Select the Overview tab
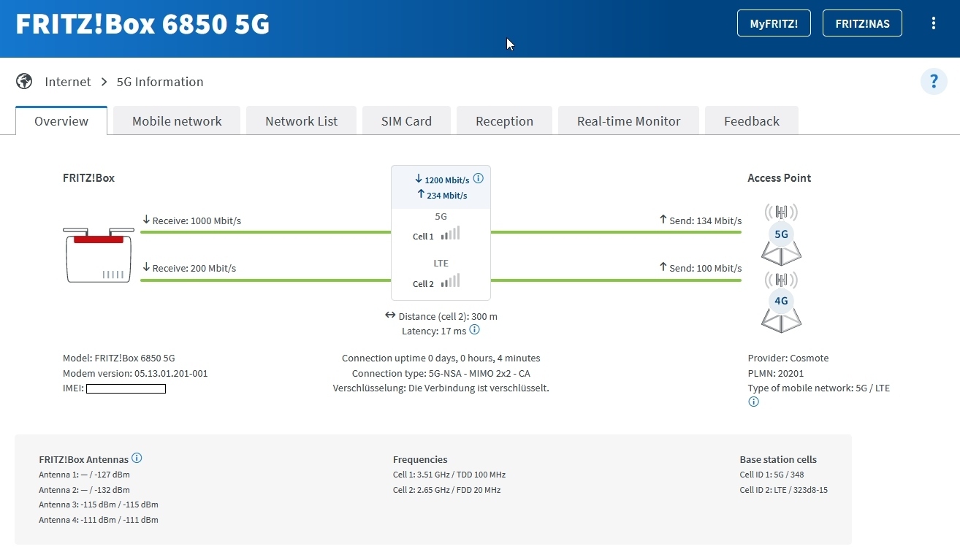This screenshot has height=560, width=960. click(61, 121)
